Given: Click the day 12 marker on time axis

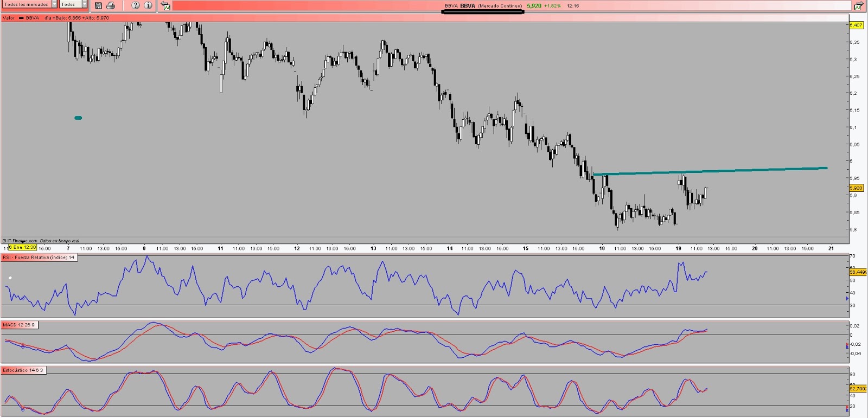Looking at the screenshot, I should pyautogui.click(x=297, y=248).
